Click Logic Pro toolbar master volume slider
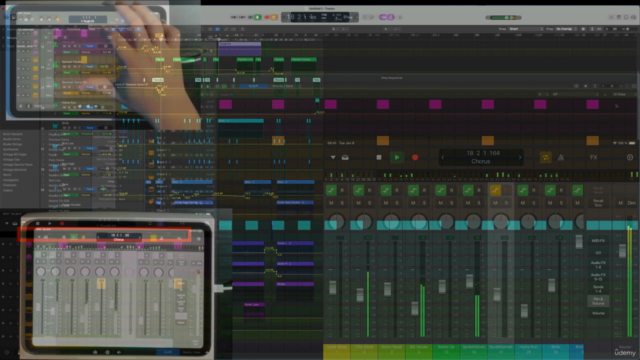The height and width of the screenshot is (360, 640). 503,18
